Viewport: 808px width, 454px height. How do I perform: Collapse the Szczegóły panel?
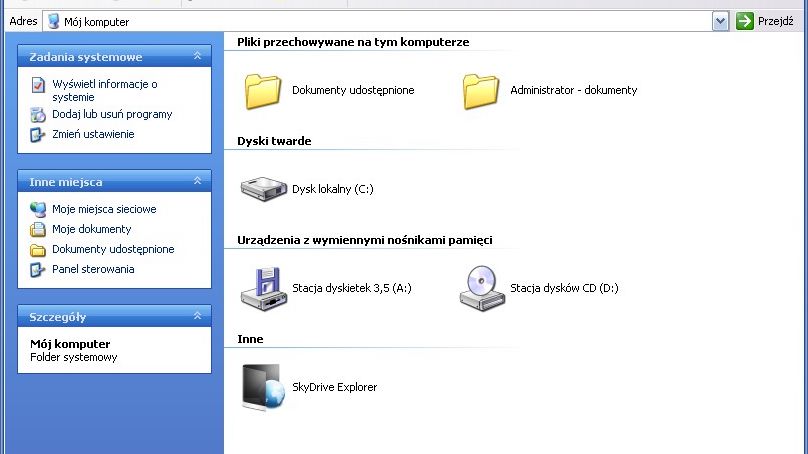tap(197, 316)
